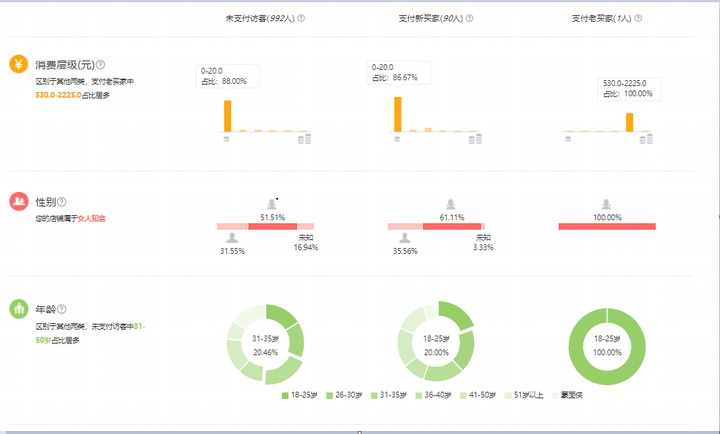Click the 26-30岁 legend swatch
Viewport: 720px width, 434px height.
(329, 395)
